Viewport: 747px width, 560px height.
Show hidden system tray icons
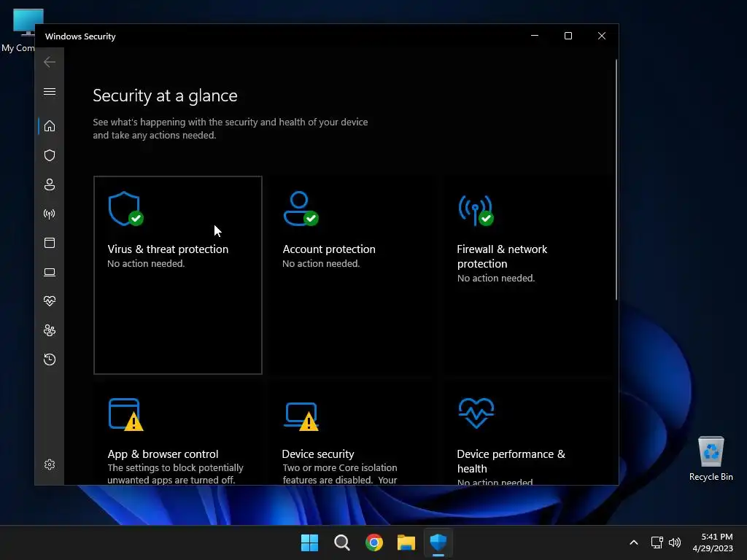pos(634,542)
